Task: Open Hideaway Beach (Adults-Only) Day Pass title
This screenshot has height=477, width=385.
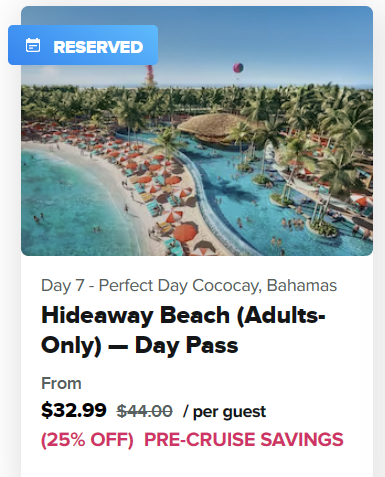Action: pyautogui.click(x=183, y=330)
